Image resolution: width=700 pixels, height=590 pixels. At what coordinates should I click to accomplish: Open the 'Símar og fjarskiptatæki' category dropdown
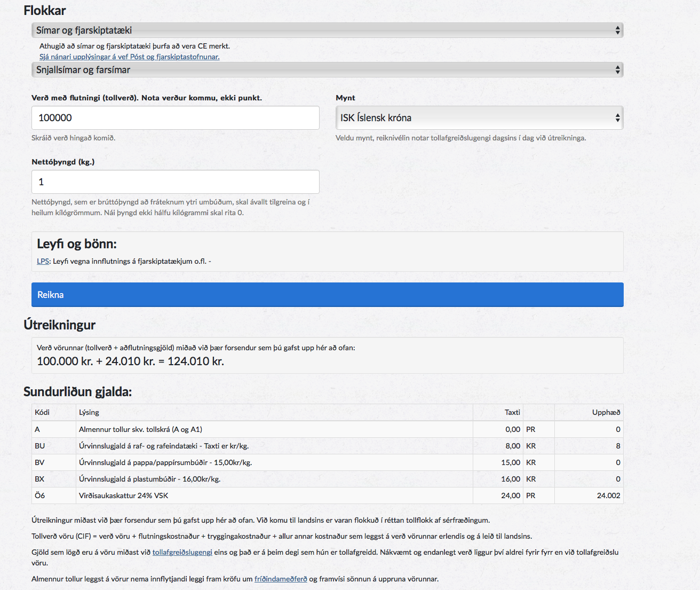pyautogui.click(x=327, y=30)
